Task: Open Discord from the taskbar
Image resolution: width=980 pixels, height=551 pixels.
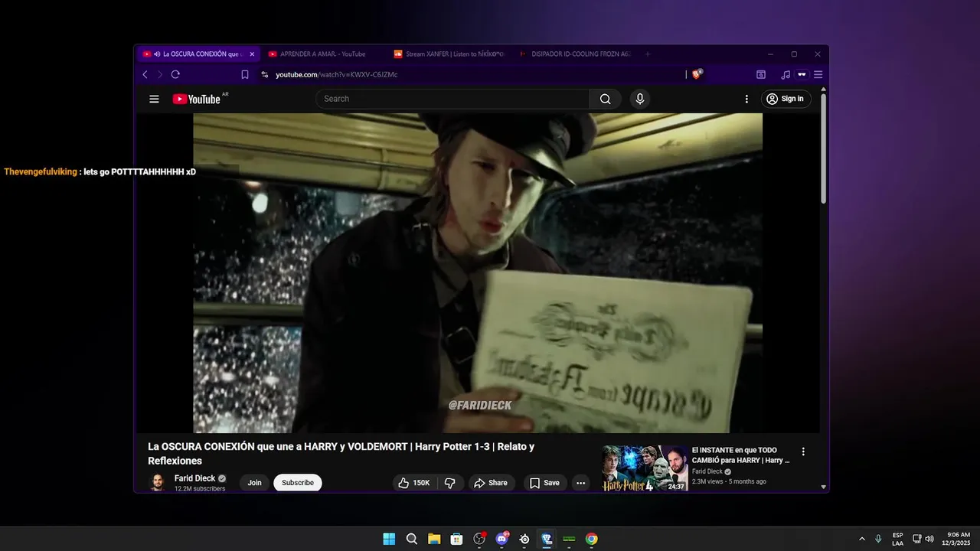Action: [501, 539]
